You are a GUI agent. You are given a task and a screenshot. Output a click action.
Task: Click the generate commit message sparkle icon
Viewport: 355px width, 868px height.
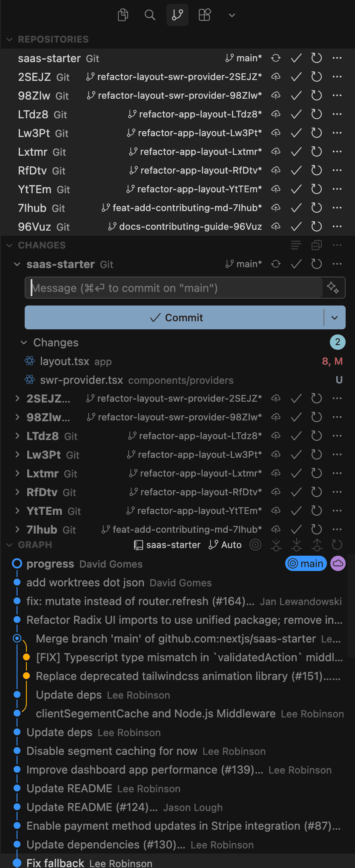coord(334,288)
